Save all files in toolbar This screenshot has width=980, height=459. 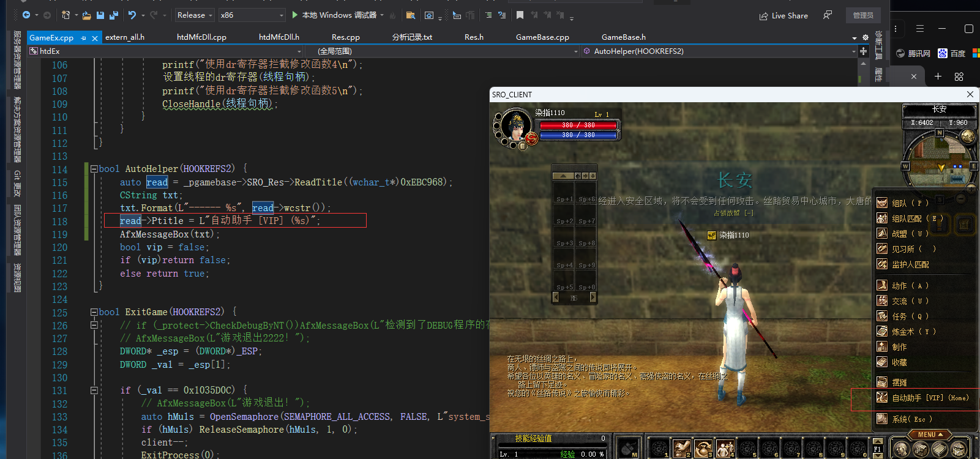[x=114, y=15]
